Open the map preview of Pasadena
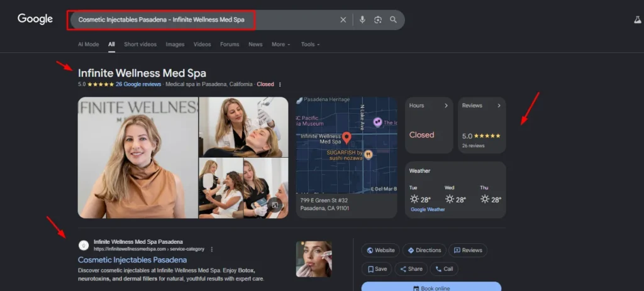The image size is (644, 291). (x=347, y=145)
